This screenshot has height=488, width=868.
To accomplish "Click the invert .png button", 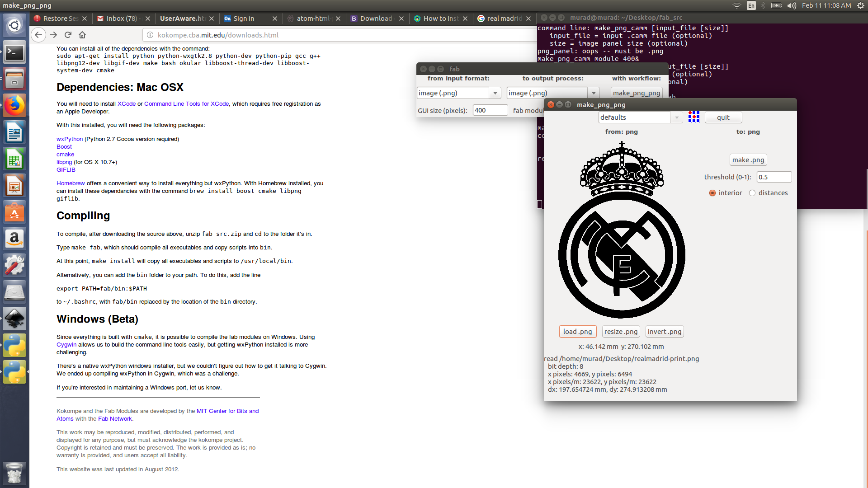I will coord(665,332).
